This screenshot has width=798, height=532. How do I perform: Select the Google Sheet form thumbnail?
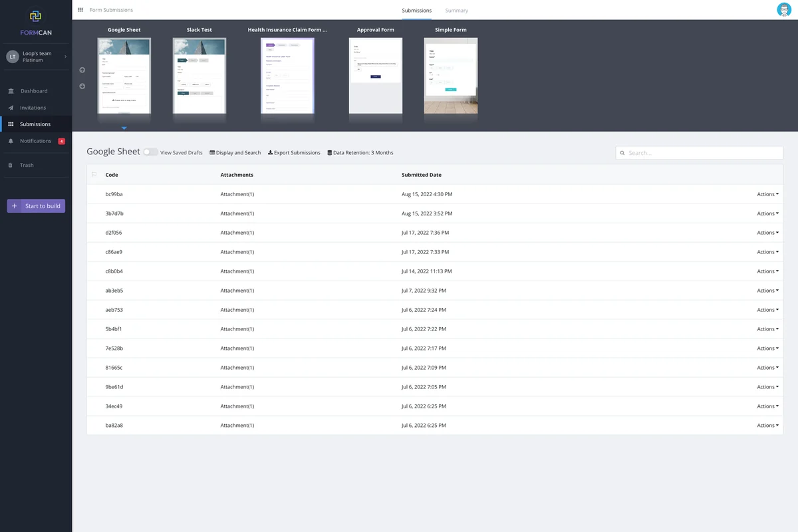[x=124, y=75]
